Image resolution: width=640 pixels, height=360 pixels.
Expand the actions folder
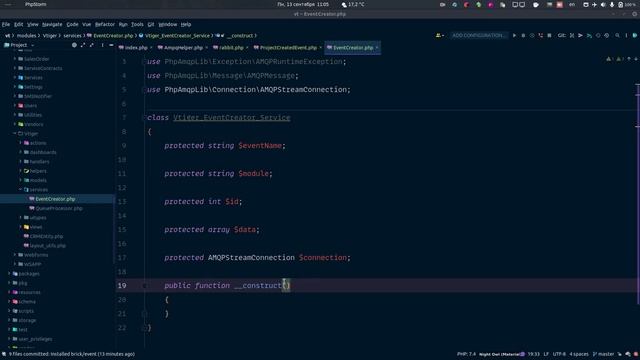[x=21, y=143]
